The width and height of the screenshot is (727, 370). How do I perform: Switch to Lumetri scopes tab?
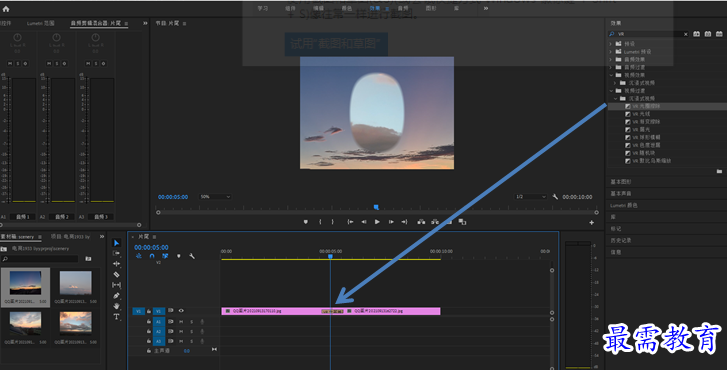point(40,23)
